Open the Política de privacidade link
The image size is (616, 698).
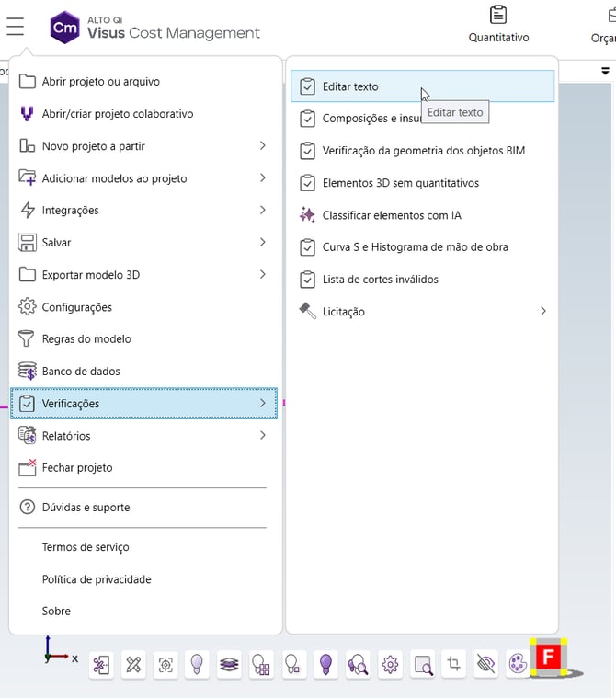point(97,579)
